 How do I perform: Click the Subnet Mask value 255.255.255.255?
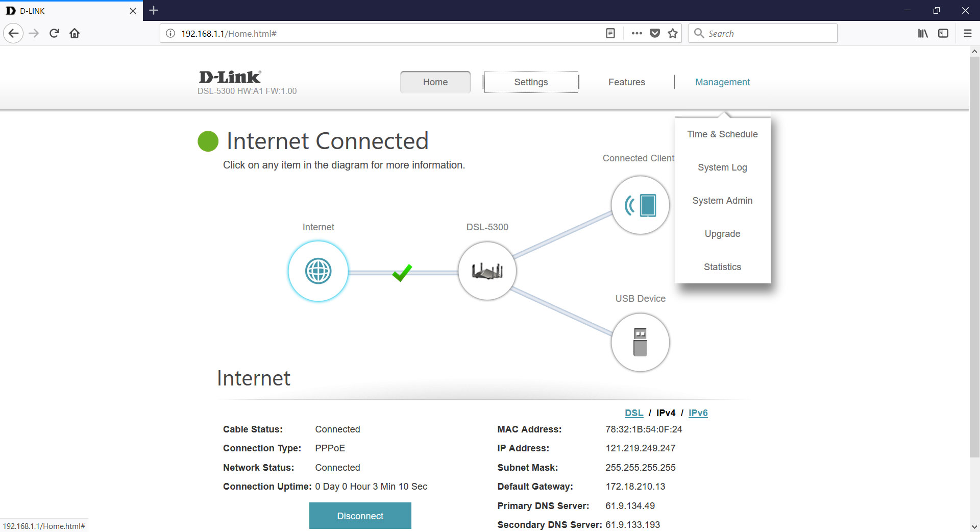pos(640,468)
